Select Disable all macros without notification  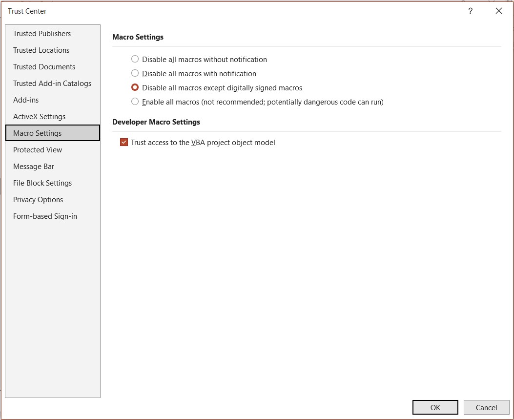click(x=135, y=59)
